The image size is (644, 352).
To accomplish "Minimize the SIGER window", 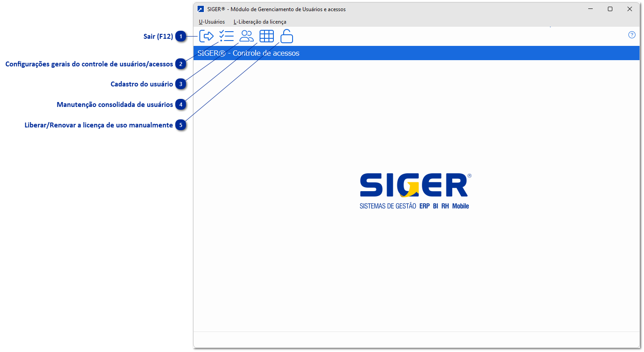I will tap(590, 9).
